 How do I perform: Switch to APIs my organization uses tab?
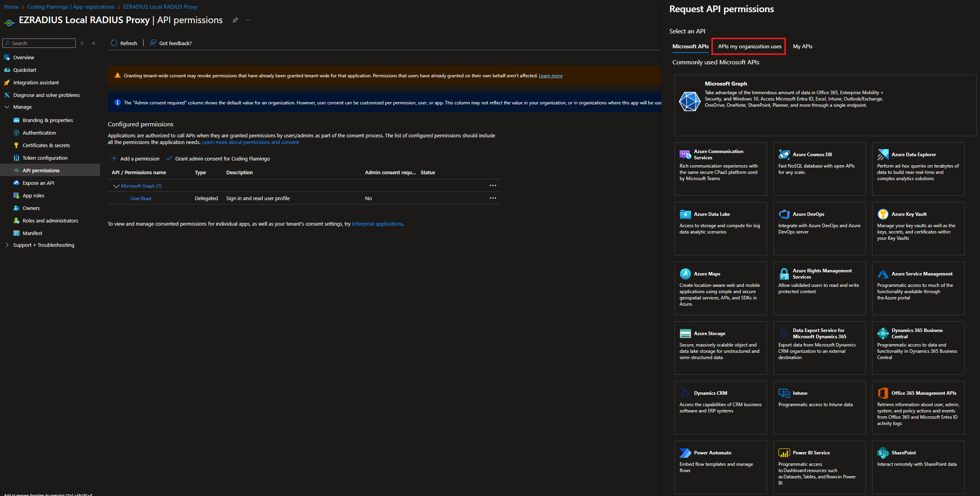pyautogui.click(x=749, y=46)
